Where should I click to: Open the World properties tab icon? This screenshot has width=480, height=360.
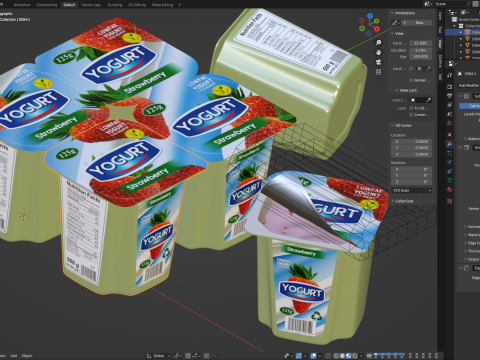coord(449,123)
